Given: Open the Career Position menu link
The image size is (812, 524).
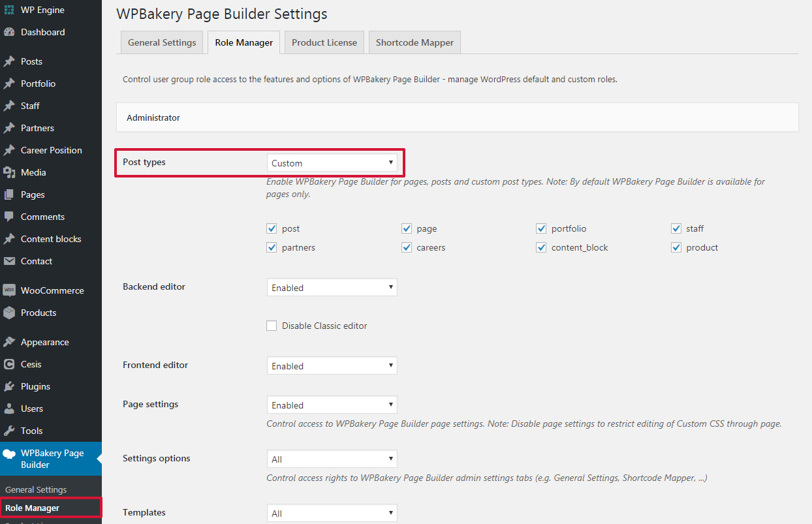Looking at the screenshot, I should point(51,150).
